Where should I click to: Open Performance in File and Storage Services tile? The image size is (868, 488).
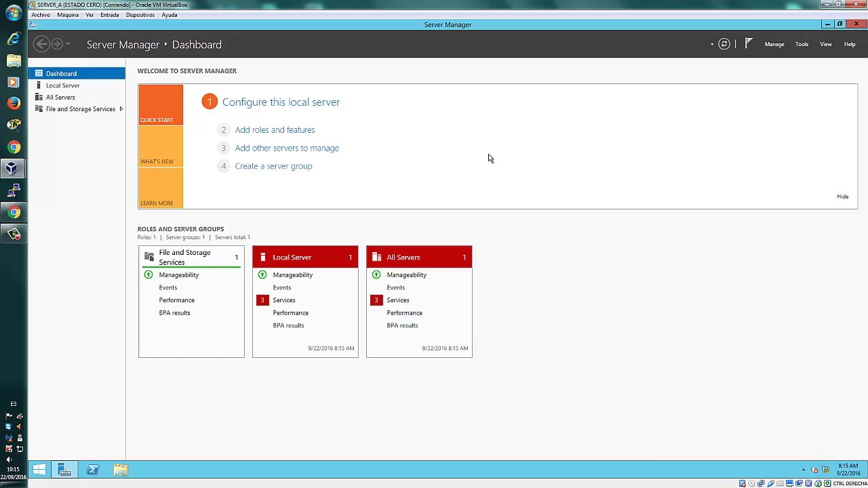pos(176,300)
